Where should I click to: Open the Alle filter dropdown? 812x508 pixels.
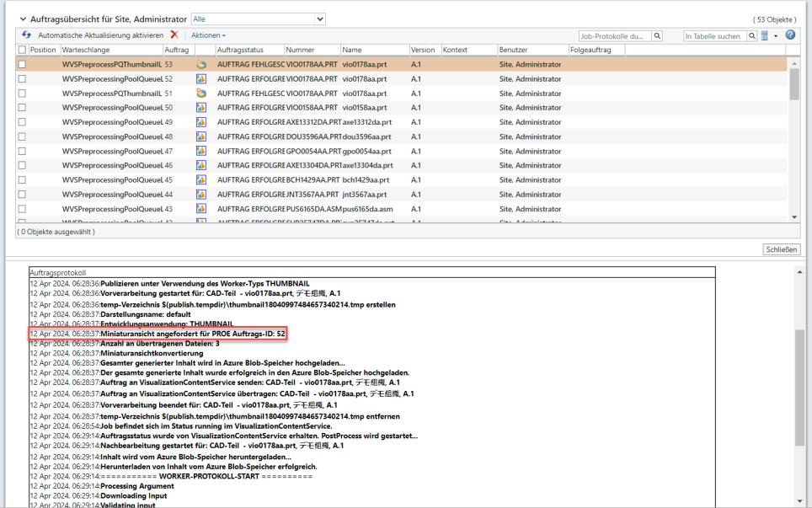[x=258, y=19]
